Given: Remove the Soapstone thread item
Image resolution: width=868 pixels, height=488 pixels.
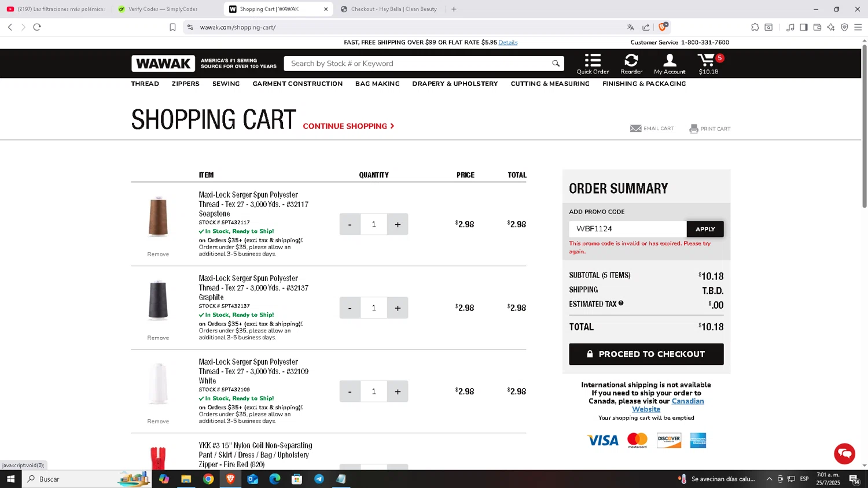Looking at the screenshot, I should [158, 254].
